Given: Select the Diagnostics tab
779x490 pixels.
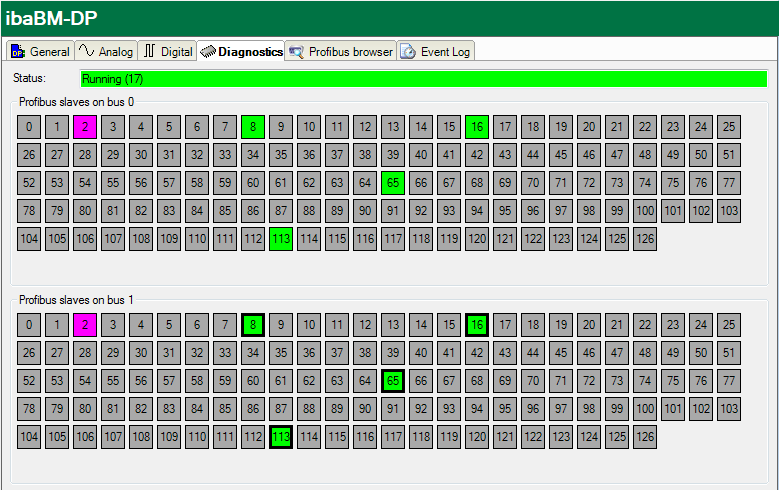Looking at the screenshot, I should click(241, 51).
